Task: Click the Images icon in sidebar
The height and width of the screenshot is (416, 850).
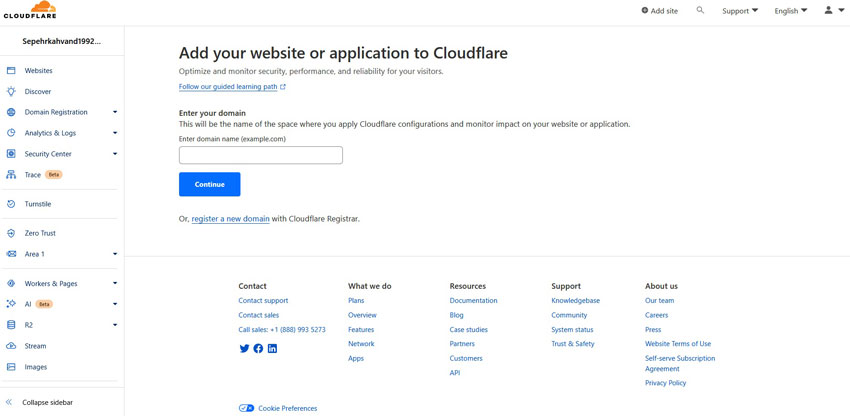Action: pyautogui.click(x=11, y=367)
